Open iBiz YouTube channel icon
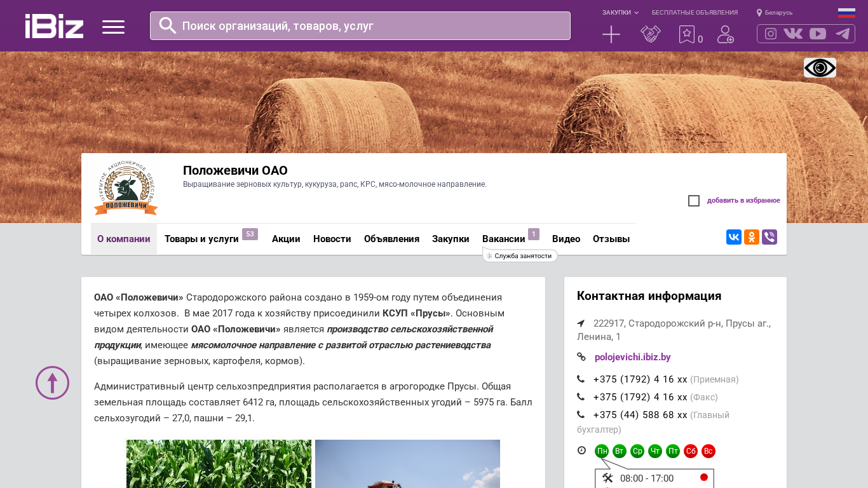 (818, 34)
